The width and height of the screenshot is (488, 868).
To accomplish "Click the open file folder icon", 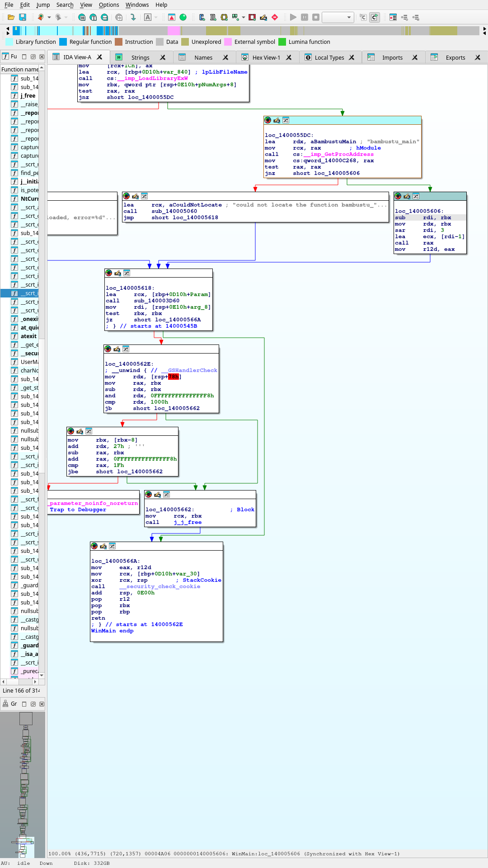I will [x=11, y=17].
